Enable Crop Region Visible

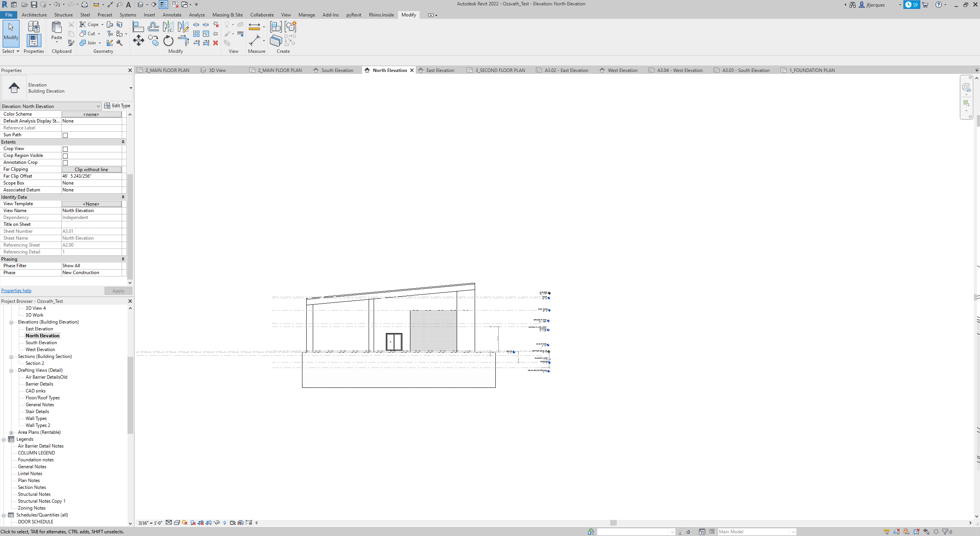click(65, 156)
